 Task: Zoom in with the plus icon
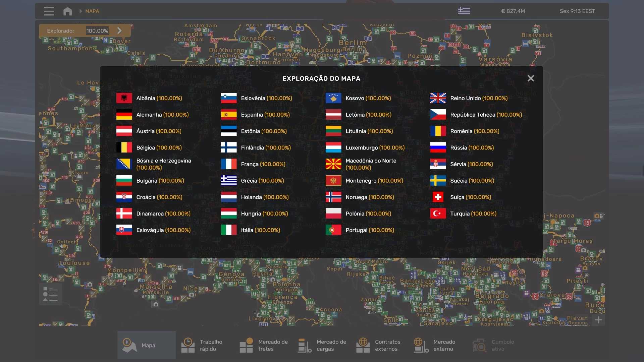598,320
